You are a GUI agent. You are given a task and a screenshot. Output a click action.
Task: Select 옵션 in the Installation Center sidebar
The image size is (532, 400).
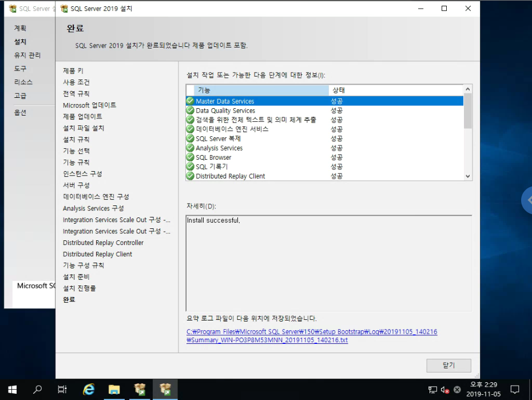click(x=20, y=113)
